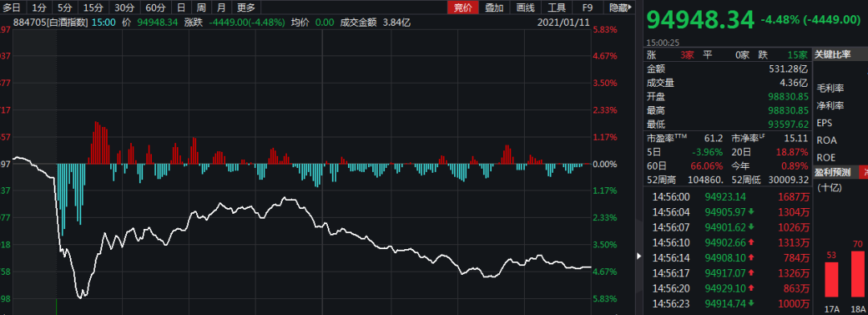Click the 成交金额 3.84亿 readout
This screenshot has height=315, width=868.
click(x=375, y=22)
